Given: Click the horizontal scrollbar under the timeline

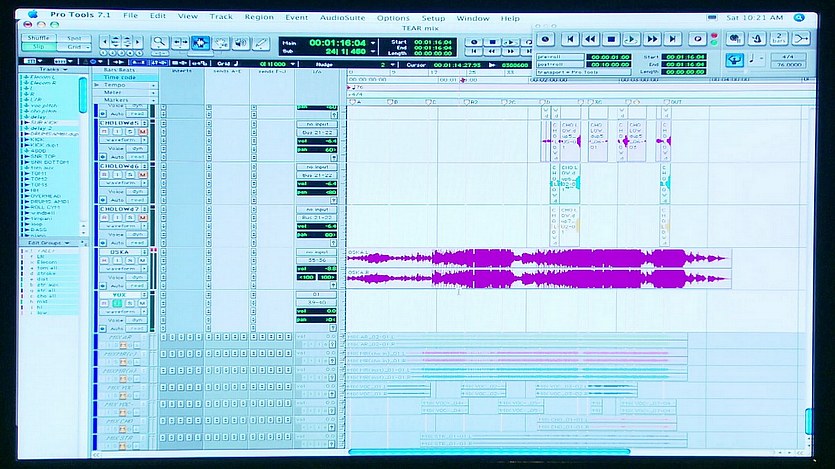Looking at the screenshot, I should coord(489,452).
